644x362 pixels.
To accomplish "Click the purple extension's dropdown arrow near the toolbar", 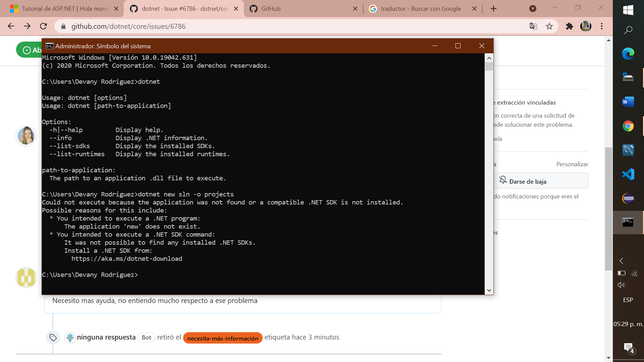I will (x=533, y=8).
